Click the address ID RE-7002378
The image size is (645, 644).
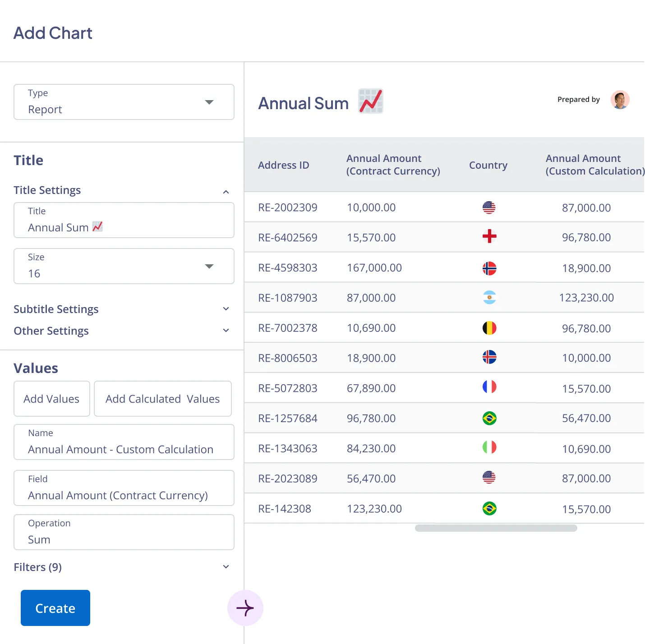coord(288,328)
